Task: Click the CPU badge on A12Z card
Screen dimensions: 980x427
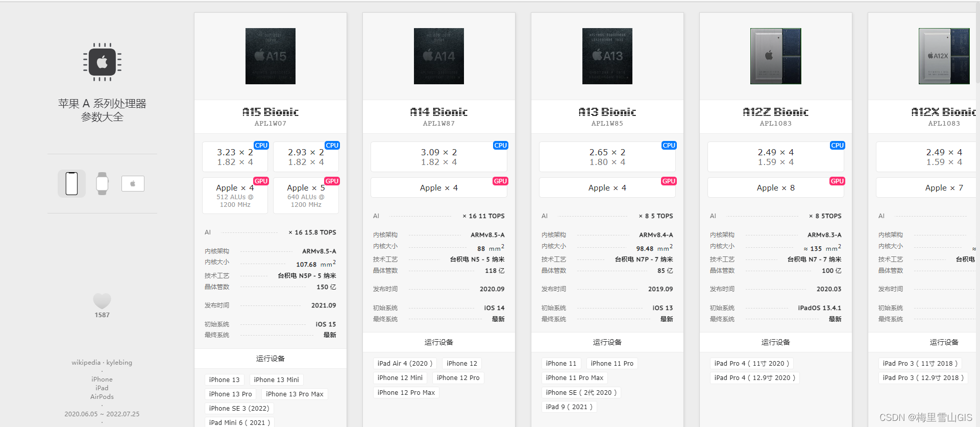Action: pos(838,146)
